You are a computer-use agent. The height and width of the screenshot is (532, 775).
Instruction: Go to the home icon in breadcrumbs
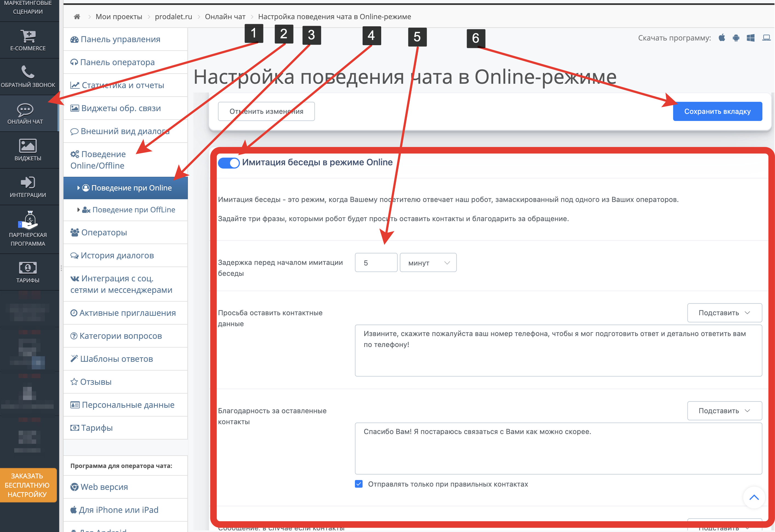tap(77, 17)
